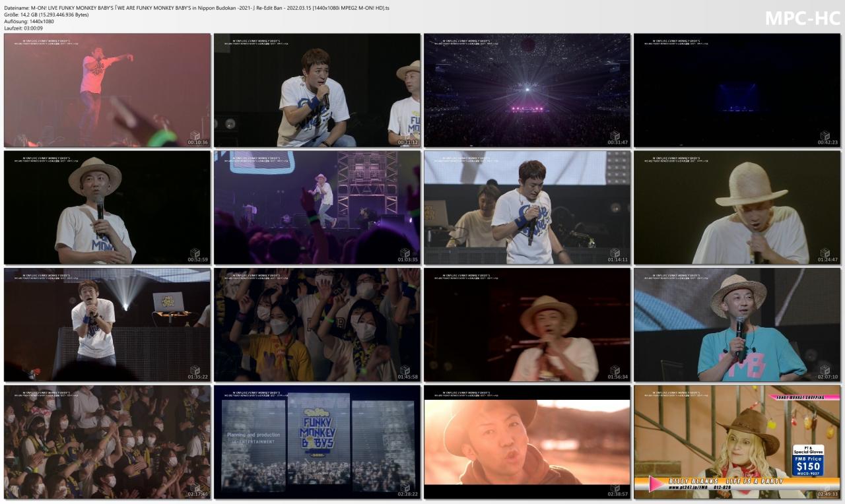Select the masked audience thumbnail at 01:45:58
Screen dimensions: 845x504
(x=317, y=325)
